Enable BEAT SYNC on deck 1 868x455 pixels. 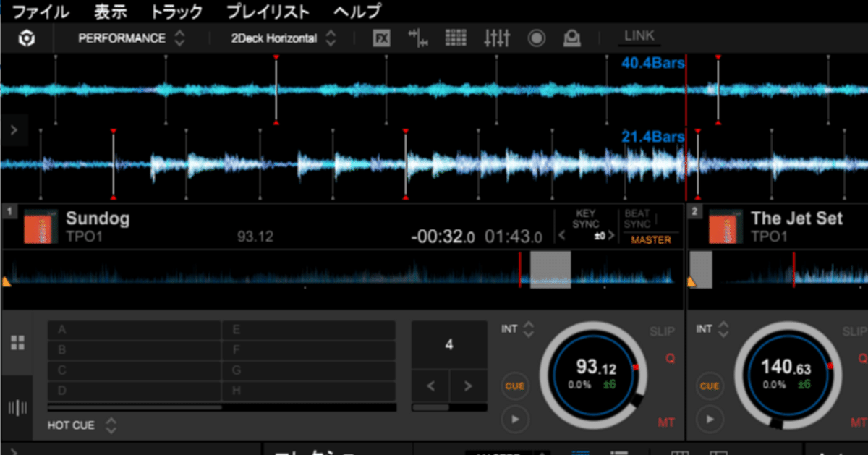pyautogui.click(x=637, y=219)
